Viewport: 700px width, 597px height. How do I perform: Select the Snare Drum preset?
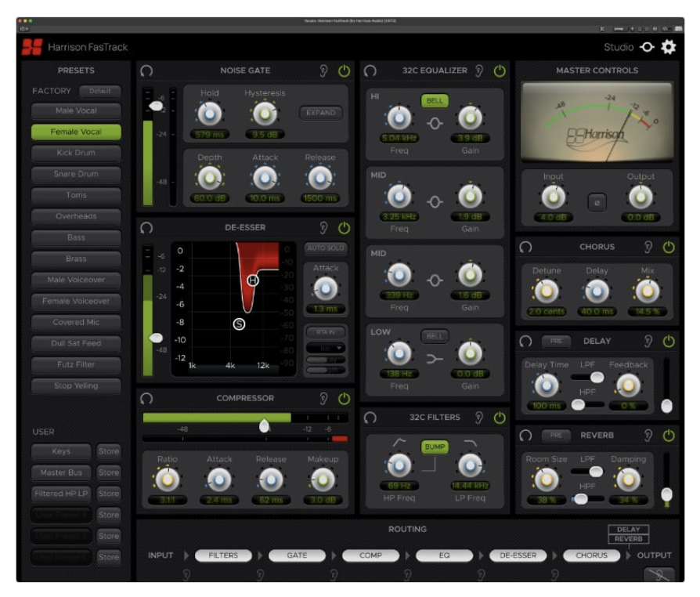click(x=76, y=174)
